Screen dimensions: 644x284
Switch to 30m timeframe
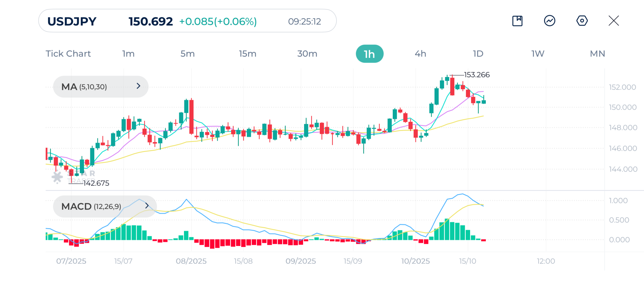[307, 54]
